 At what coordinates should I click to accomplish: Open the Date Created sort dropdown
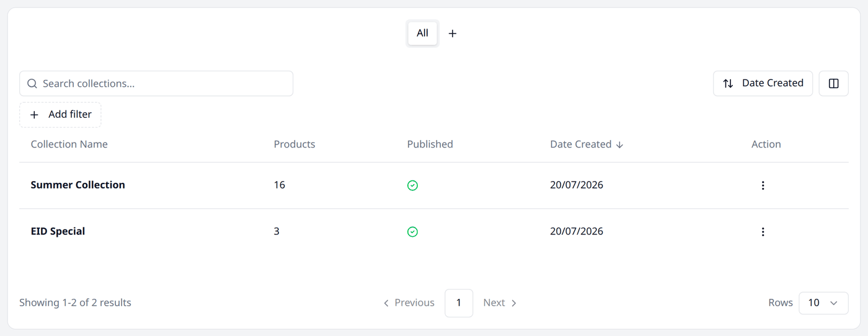point(763,83)
